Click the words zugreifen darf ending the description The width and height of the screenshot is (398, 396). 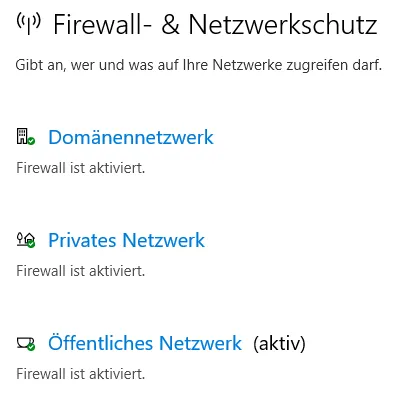click(x=334, y=65)
